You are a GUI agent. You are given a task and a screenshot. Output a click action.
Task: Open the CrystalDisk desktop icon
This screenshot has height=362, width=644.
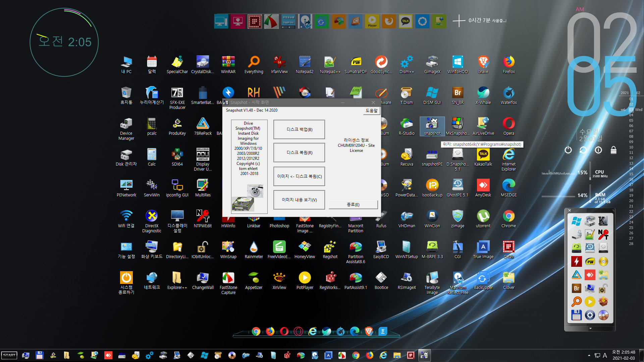pos(203,65)
